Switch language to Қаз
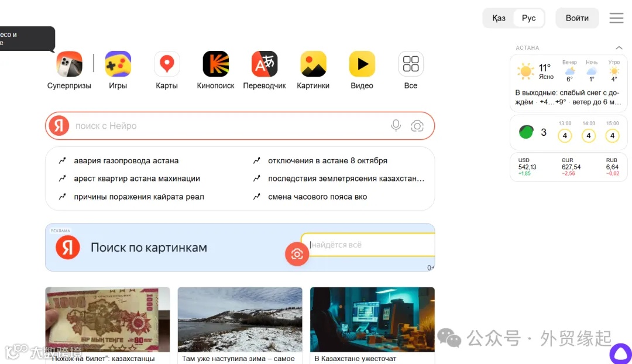 pos(499,18)
